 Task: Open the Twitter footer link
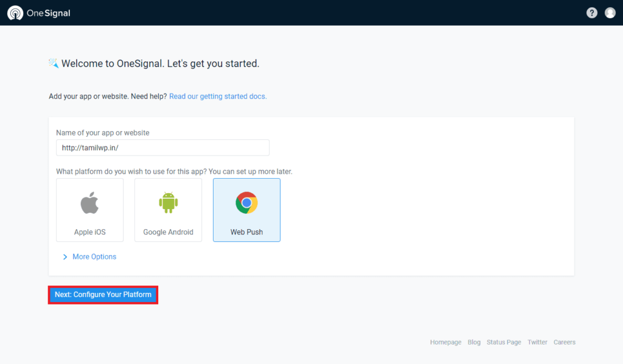537,342
